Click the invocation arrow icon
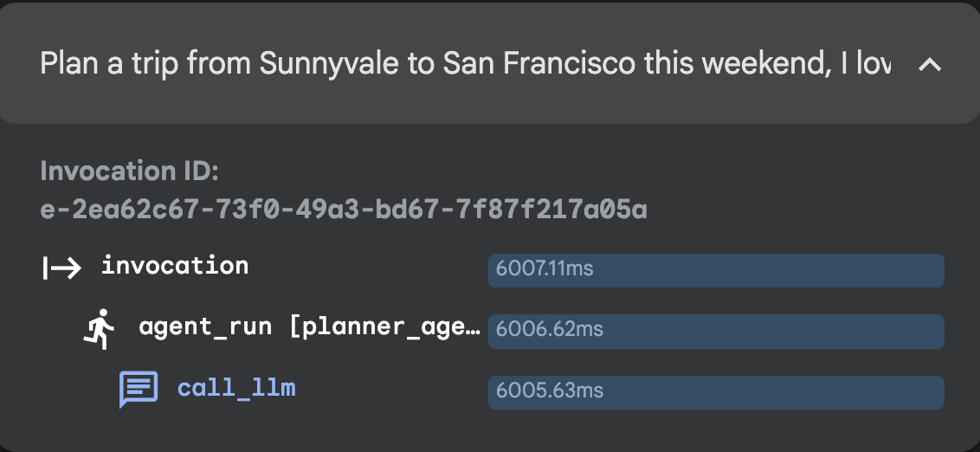The width and height of the screenshot is (980, 452). (61, 268)
